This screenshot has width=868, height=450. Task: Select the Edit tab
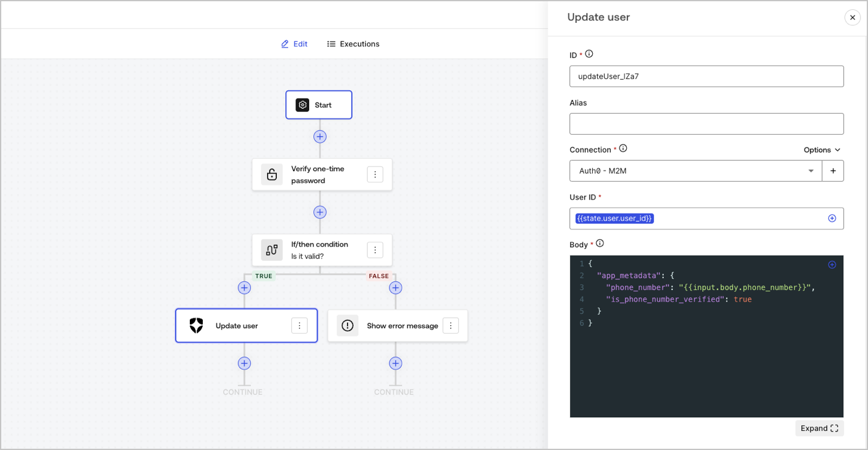294,44
